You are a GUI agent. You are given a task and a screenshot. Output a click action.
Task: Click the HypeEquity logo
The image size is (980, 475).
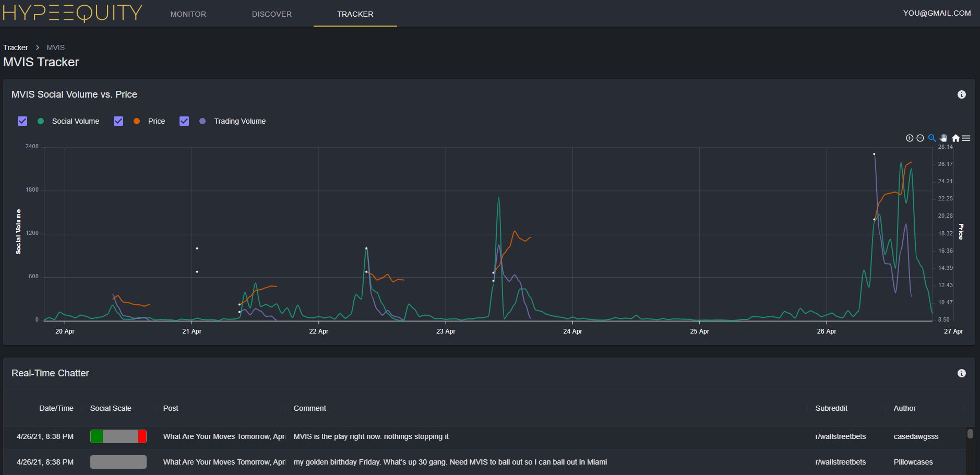click(73, 13)
